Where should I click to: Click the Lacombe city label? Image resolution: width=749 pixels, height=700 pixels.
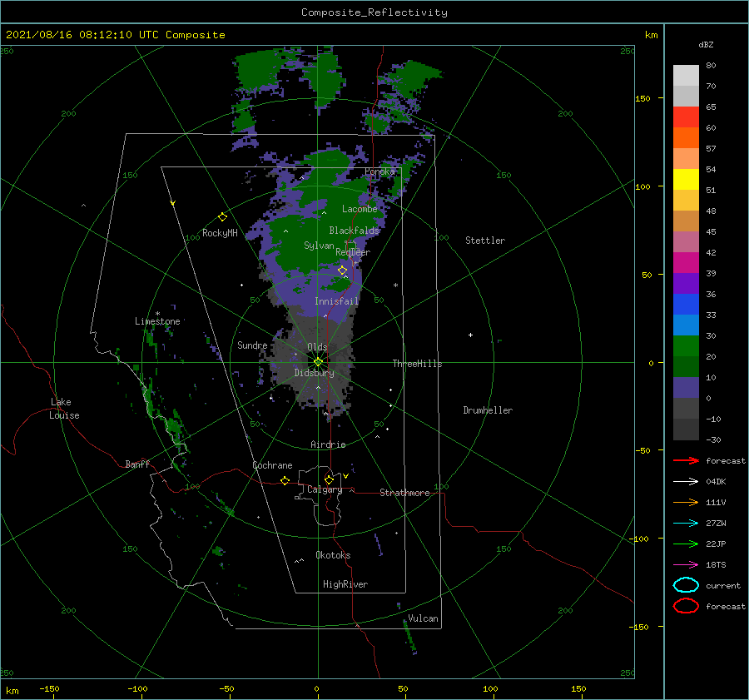coord(360,209)
